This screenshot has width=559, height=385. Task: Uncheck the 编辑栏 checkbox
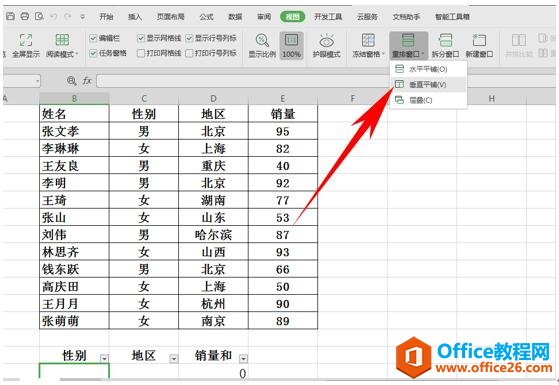click(x=93, y=38)
